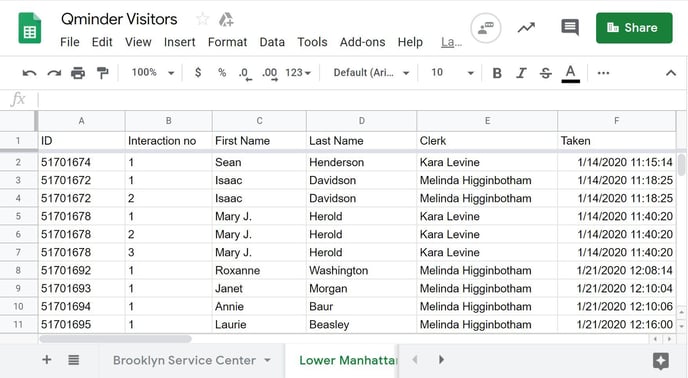Screen dimensions: 688x378
Task: Select the cell 1/21/2020 12:16:00
Action: [616, 324]
